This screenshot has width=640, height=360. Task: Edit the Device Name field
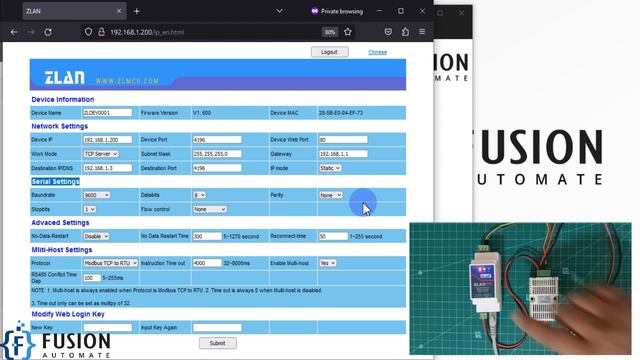(107, 113)
